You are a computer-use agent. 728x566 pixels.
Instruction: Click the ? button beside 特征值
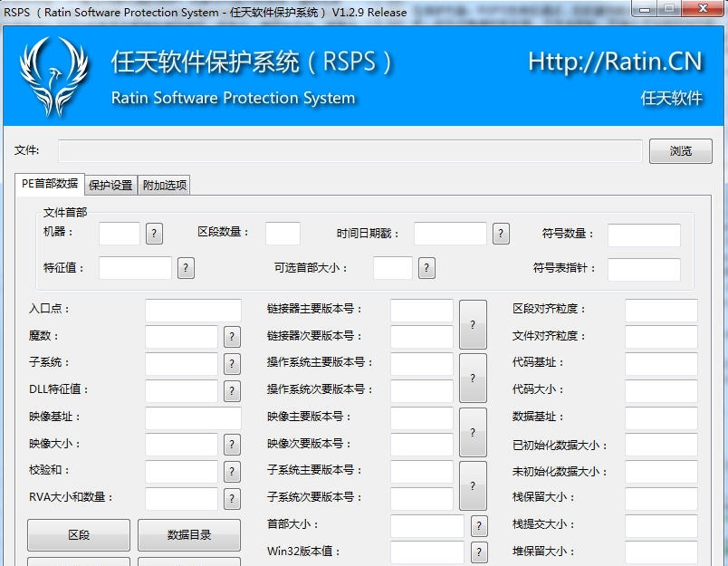click(x=186, y=268)
